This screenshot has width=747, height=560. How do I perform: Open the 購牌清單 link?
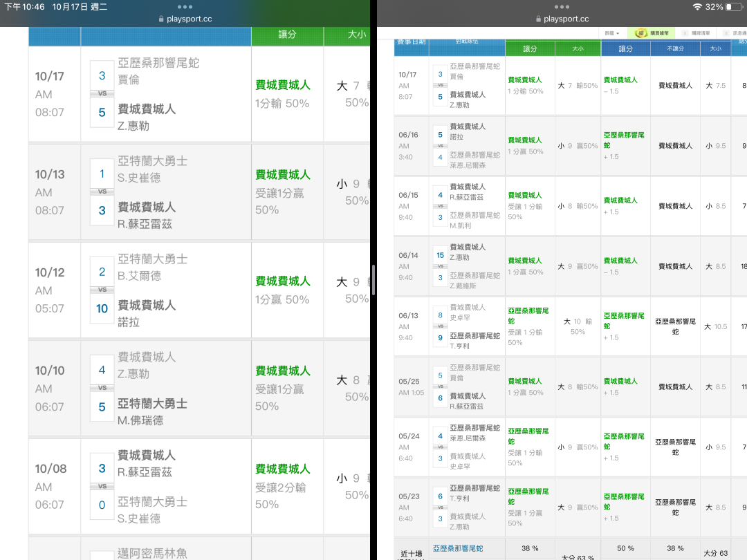700,33
